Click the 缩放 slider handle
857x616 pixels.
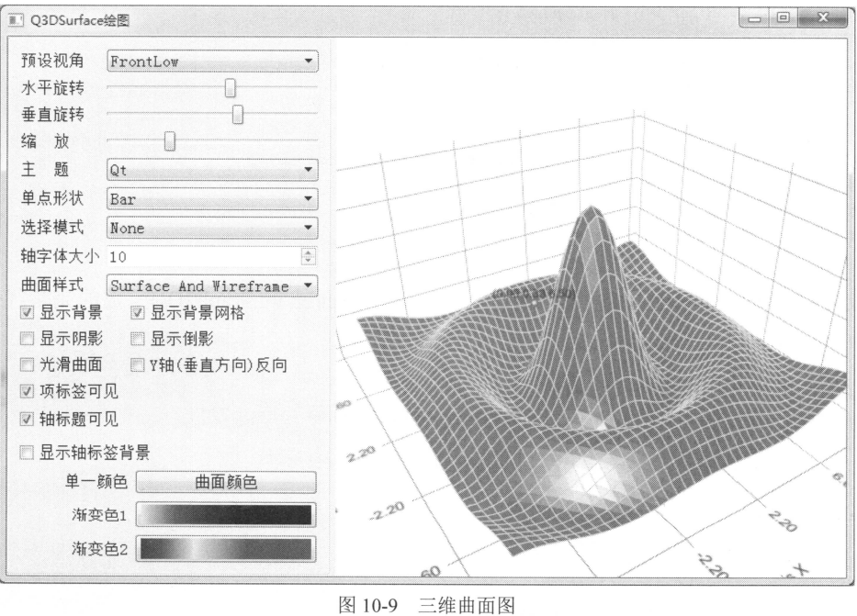(x=170, y=140)
